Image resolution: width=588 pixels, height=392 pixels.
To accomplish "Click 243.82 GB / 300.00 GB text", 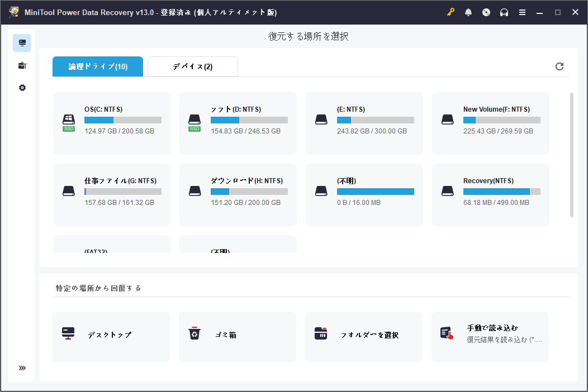I will (x=372, y=131).
